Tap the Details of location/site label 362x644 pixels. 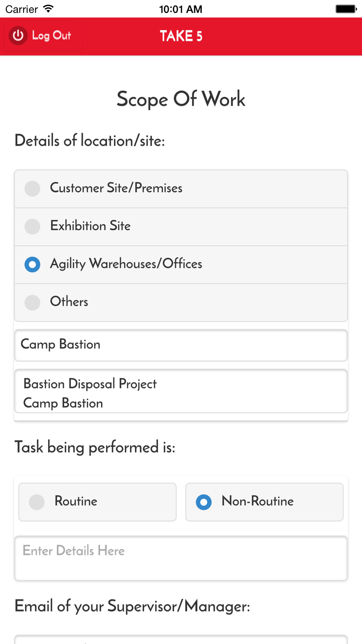point(90,141)
